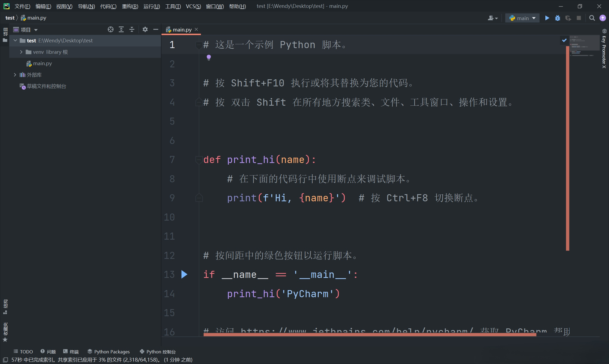This screenshot has width=609, height=364.
Task: Click the locate file crosshair icon
Action: [110, 30]
